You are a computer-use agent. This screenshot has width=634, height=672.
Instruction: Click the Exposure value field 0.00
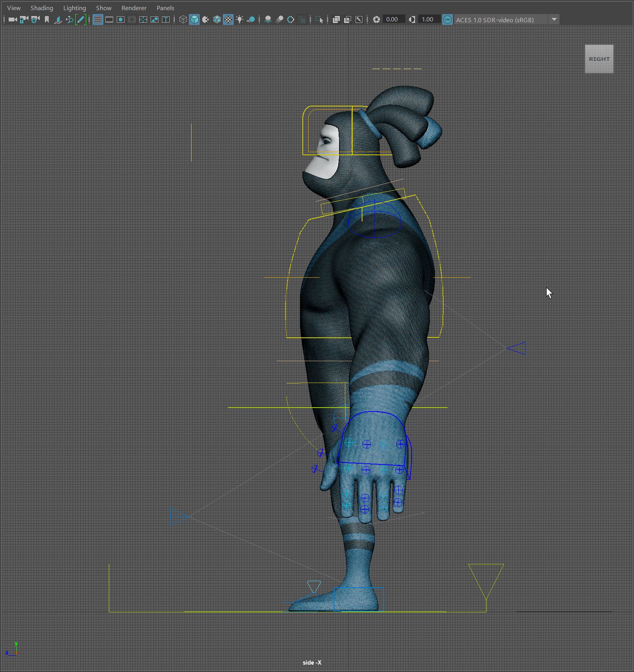[392, 20]
